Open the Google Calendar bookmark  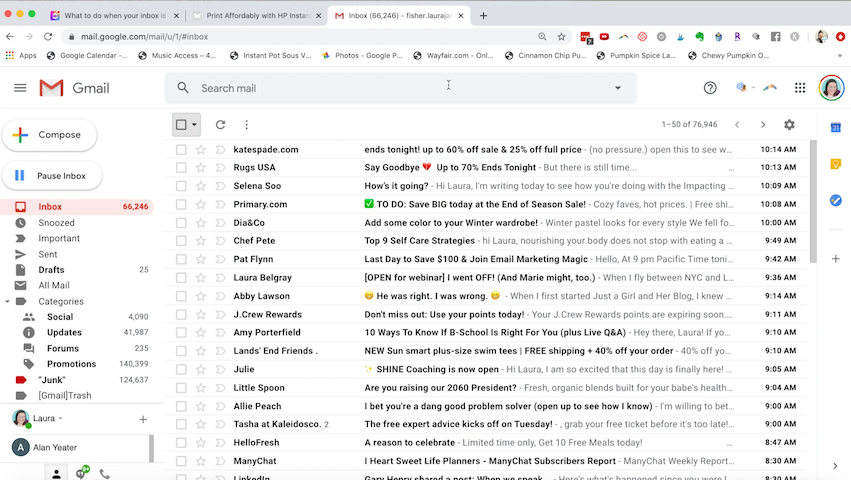click(x=87, y=55)
